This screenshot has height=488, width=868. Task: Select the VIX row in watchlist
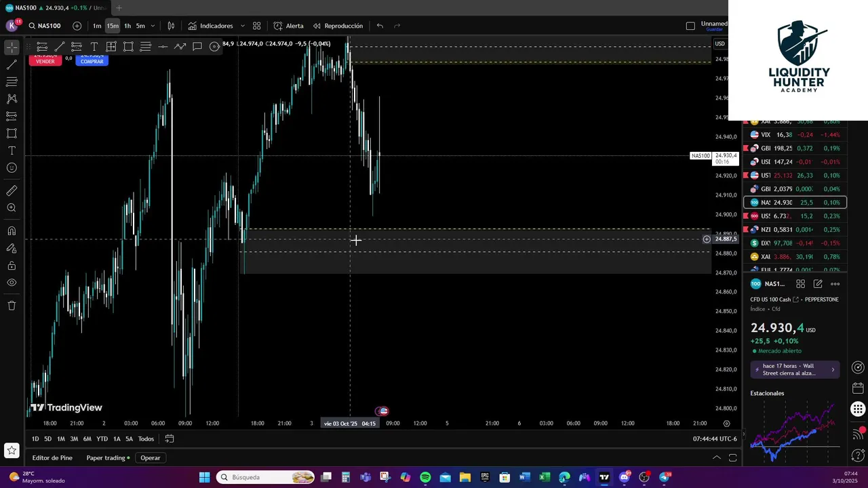click(x=795, y=135)
